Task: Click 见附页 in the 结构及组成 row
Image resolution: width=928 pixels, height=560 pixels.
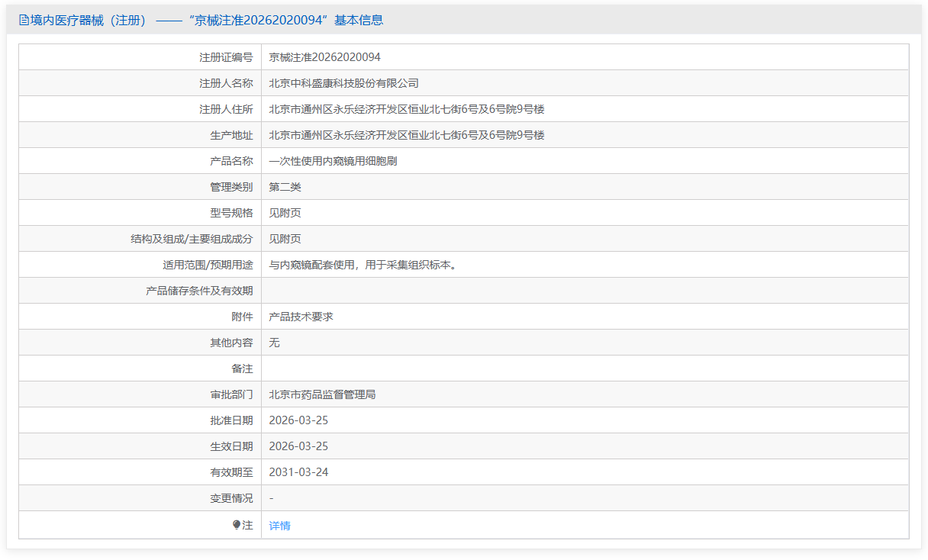Action: point(285,239)
